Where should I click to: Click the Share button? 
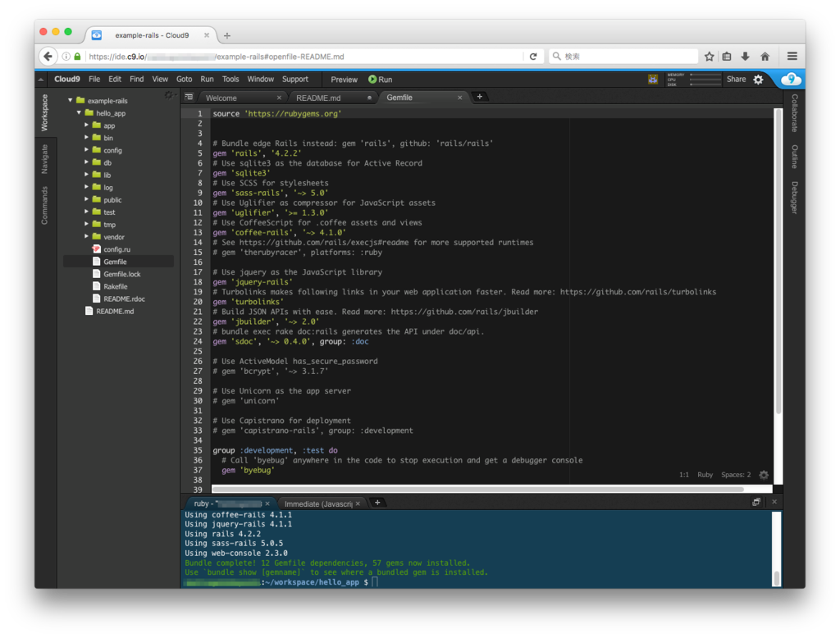click(x=736, y=80)
